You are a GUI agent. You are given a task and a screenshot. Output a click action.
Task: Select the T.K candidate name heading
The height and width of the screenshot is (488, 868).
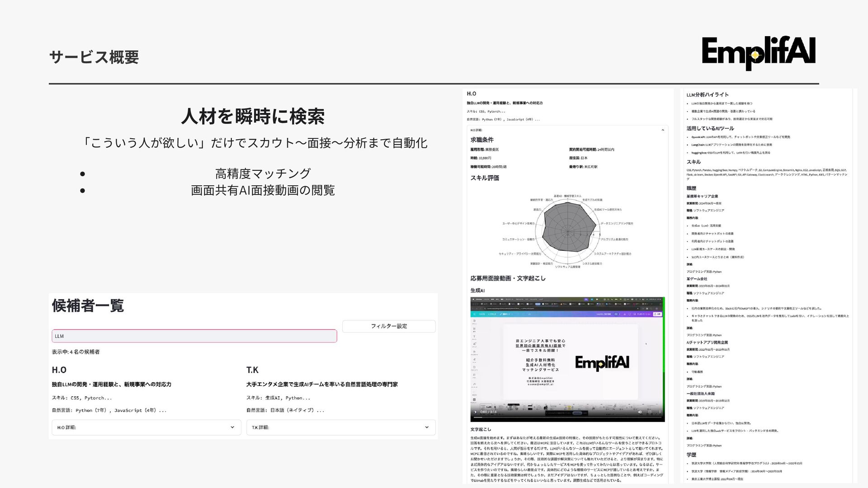point(252,370)
